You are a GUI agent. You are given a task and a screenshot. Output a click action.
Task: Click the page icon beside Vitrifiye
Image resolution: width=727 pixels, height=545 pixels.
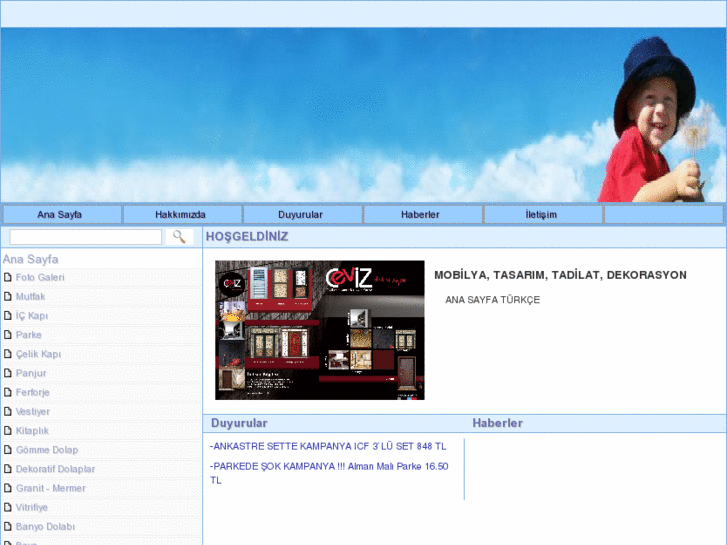[x=7, y=507]
